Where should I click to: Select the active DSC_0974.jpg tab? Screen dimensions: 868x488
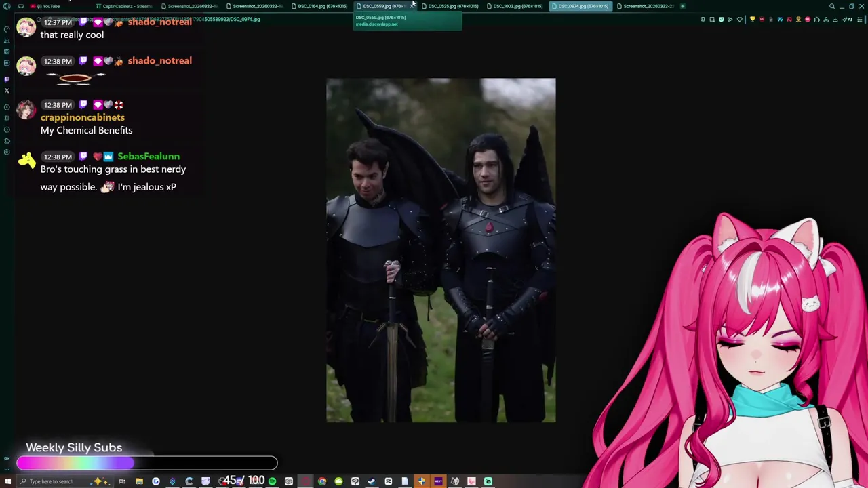click(x=580, y=6)
